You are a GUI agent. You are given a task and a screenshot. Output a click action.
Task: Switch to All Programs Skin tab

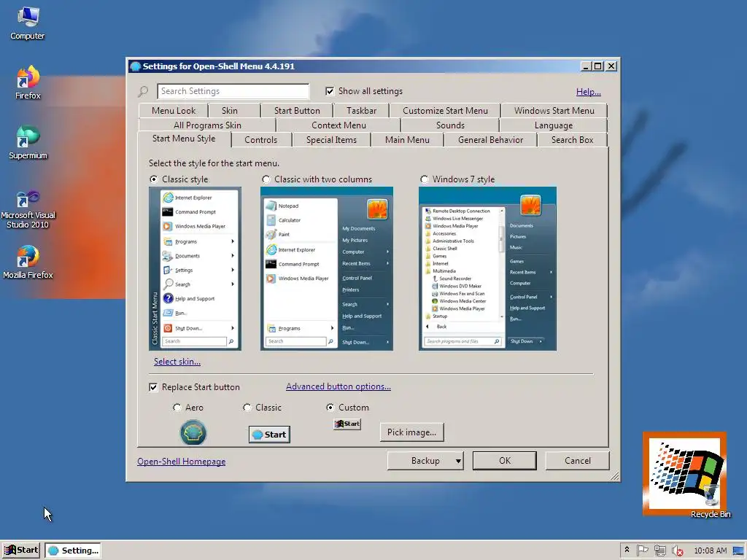click(x=207, y=125)
